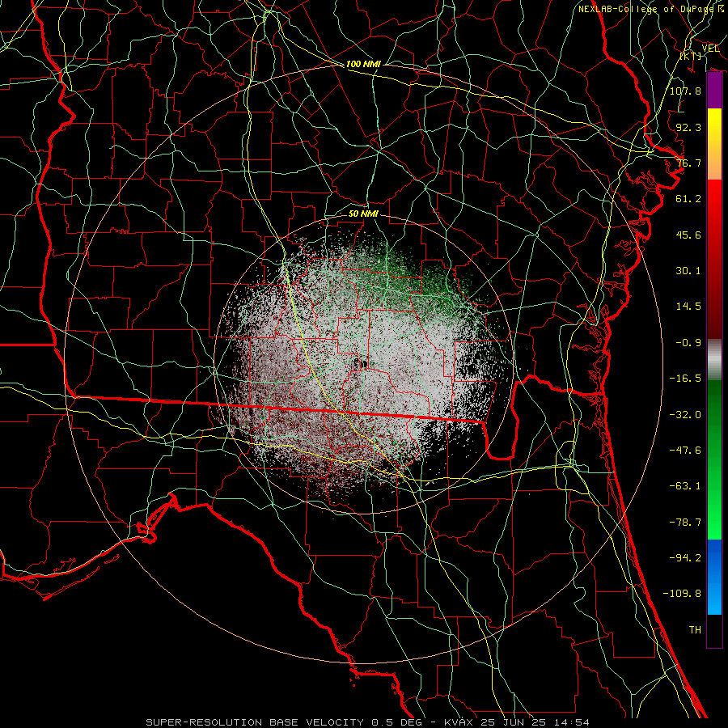Click the 92.3 scale value

688,127
